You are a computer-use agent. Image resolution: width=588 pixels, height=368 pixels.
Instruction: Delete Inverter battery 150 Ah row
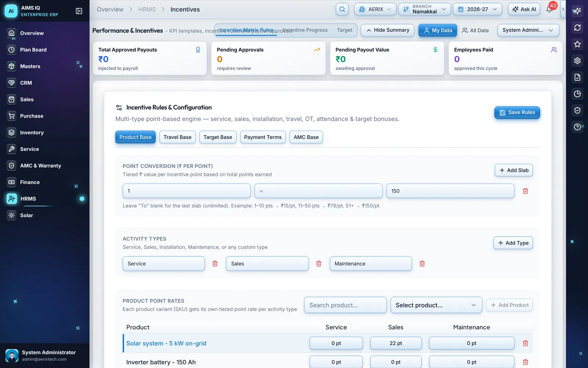(526, 362)
